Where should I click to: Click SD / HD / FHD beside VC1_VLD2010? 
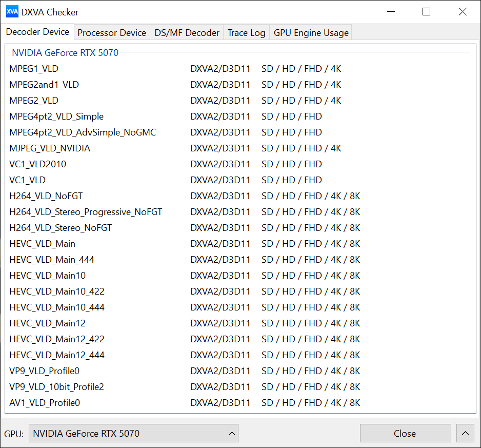pyautogui.click(x=292, y=164)
